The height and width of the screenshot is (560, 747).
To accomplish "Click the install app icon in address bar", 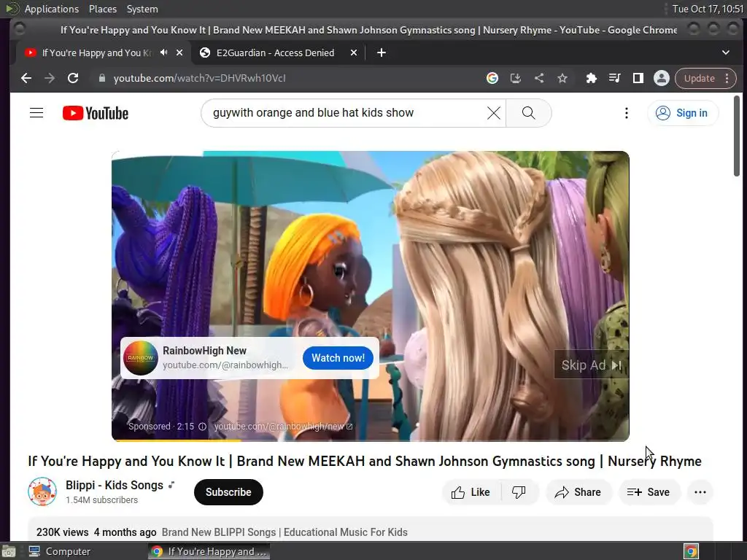I will 516,78.
